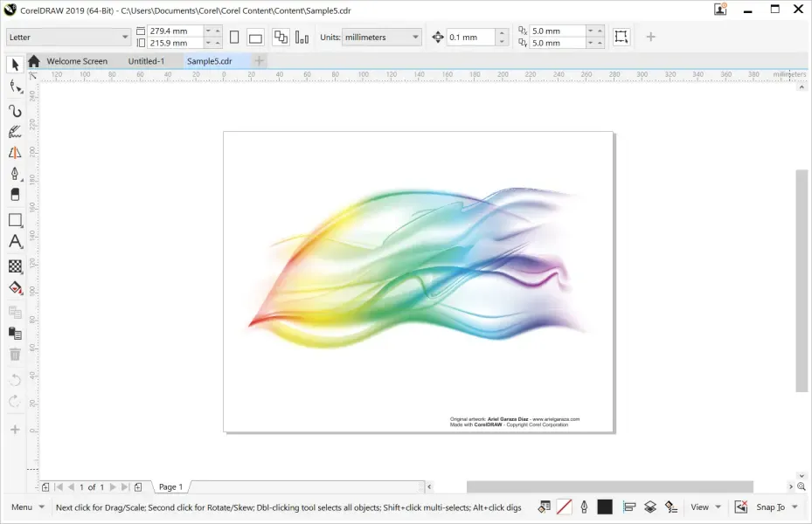Go to previous page button

point(72,486)
